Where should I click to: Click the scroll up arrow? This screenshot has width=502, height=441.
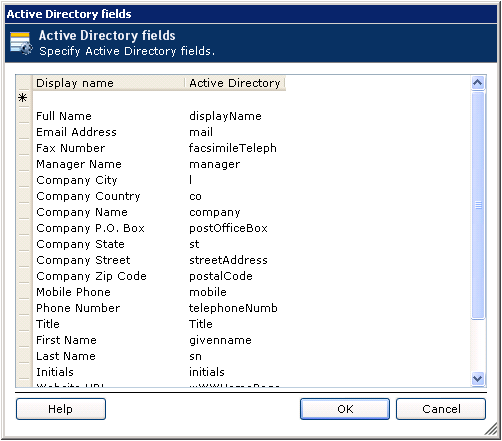pos(478,83)
